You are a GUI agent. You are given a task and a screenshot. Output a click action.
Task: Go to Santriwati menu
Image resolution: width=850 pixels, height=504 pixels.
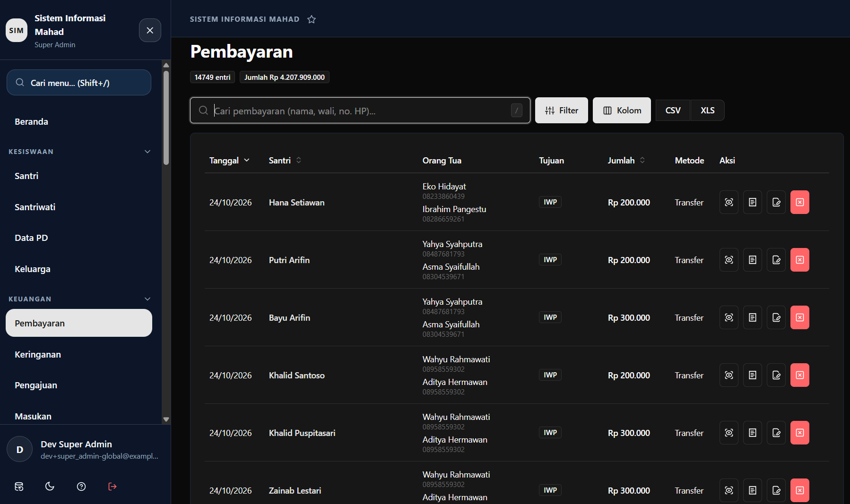pos(79,207)
